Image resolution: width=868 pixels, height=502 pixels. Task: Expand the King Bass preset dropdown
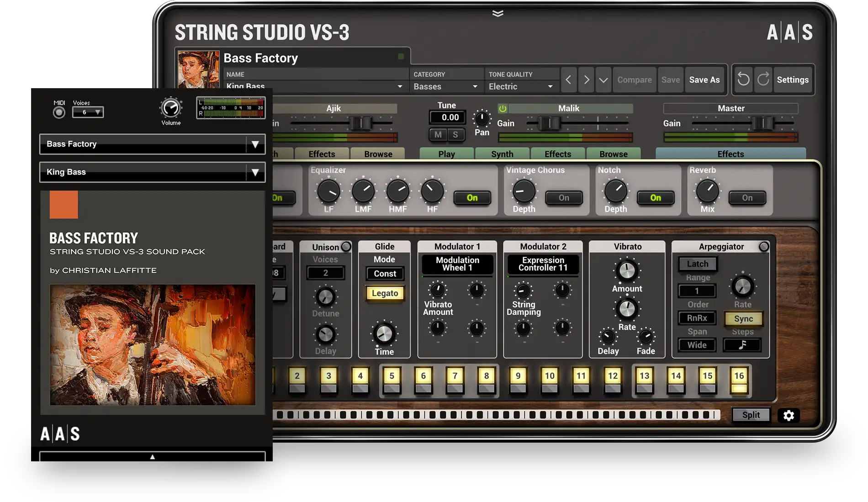(x=255, y=172)
